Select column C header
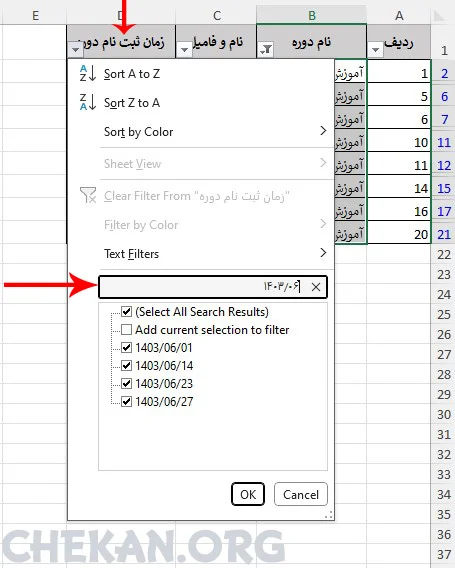 216,15
